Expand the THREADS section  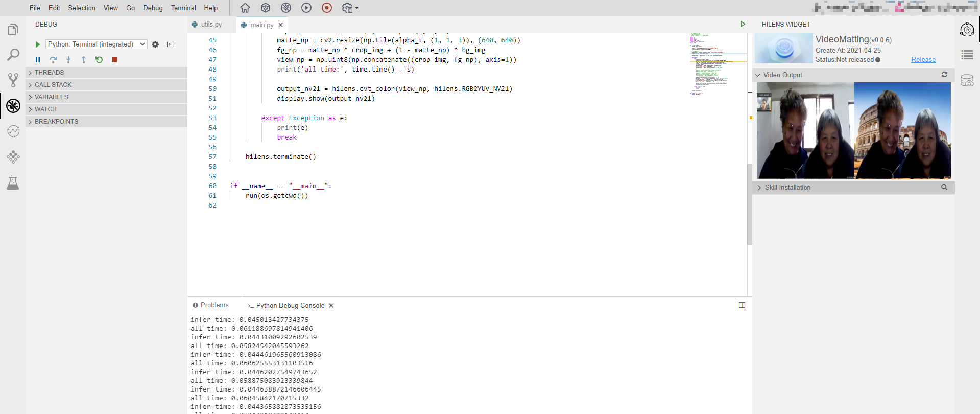pyautogui.click(x=107, y=73)
